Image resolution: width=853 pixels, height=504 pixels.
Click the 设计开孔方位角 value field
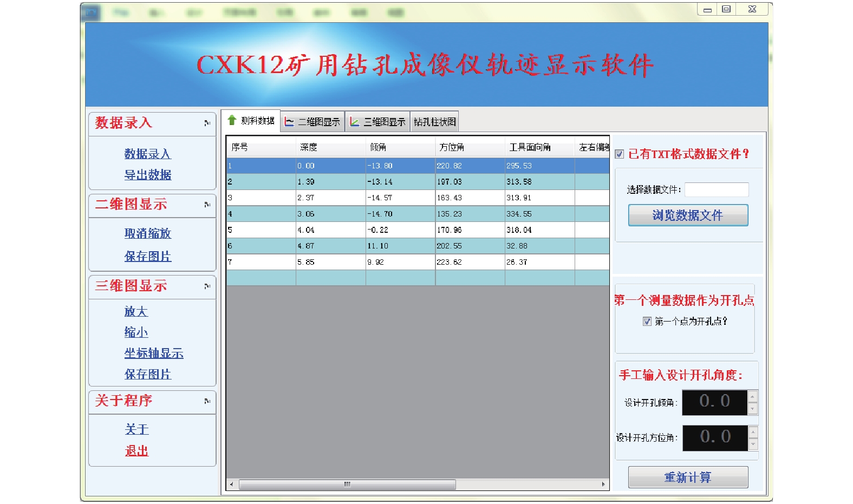tap(714, 437)
